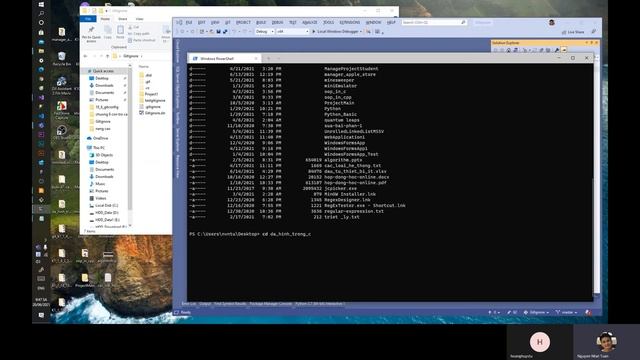Open the Help menu in Visual Studio
This screenshot has height=360, width=640.
(391, 22)
